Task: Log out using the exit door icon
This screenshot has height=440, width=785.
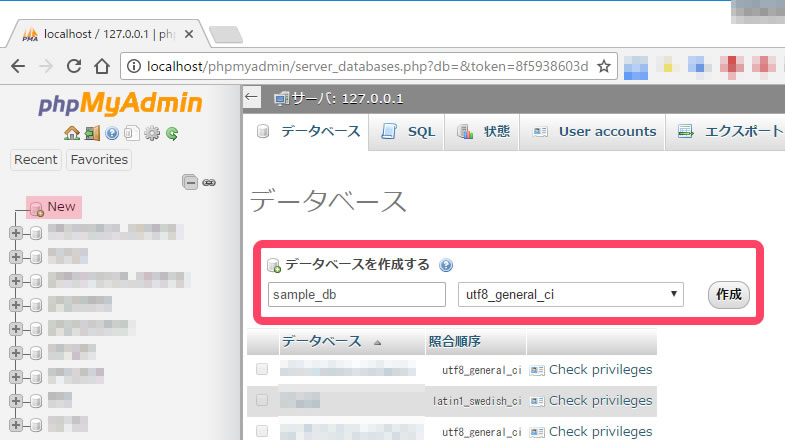Action: 92,133
